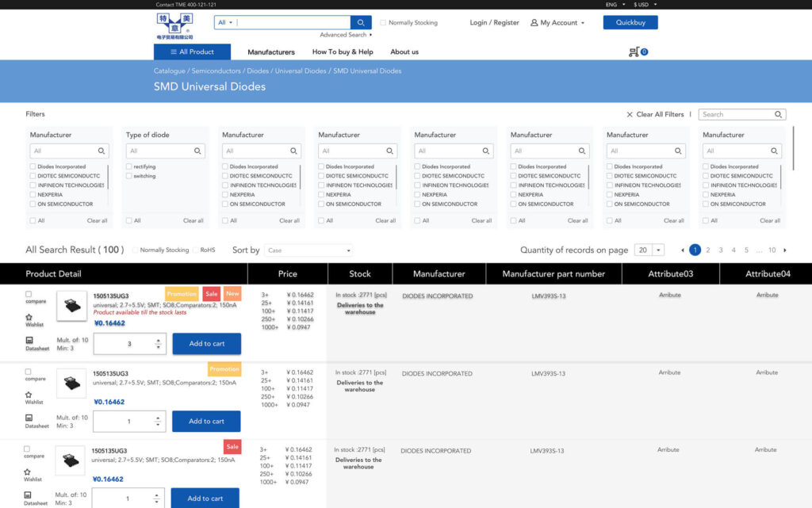Tick the All checkbox in Type of diode filter
Viewport: 812px width, 508px height.
tap(129, 220)
